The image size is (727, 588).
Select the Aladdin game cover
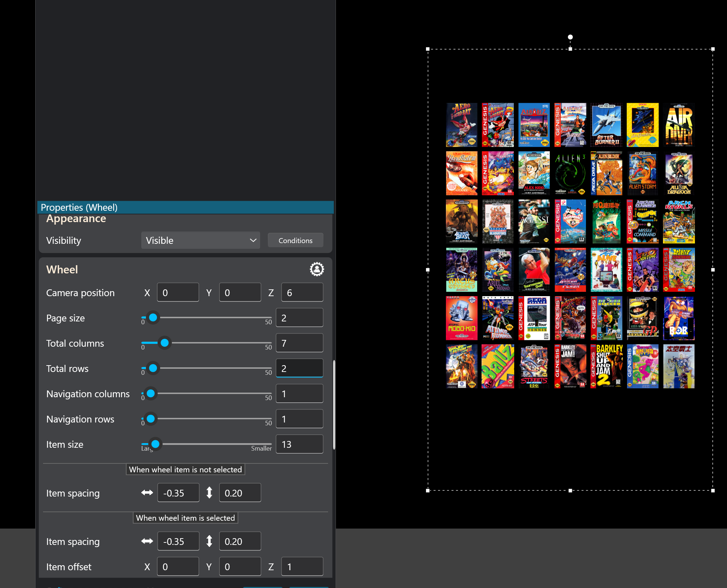click(498, 173)
